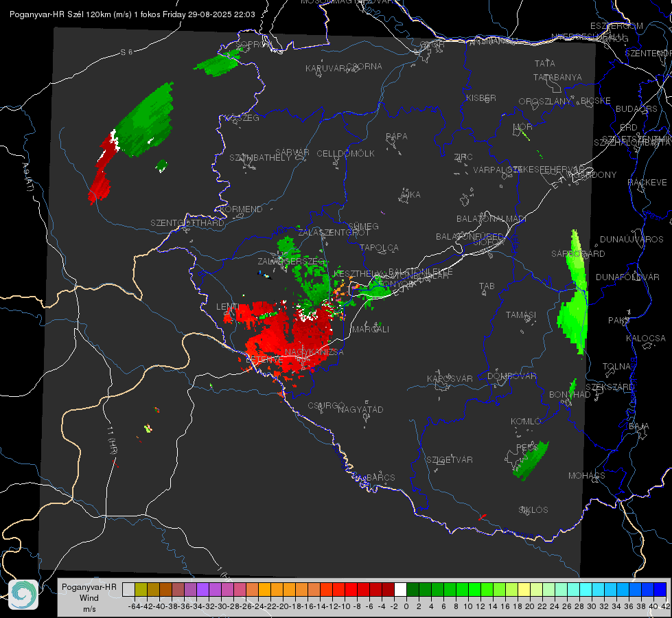This screenshot has height=618, width=672.
Task: Click the green echo east of Pécs
Action: (531, 461)
